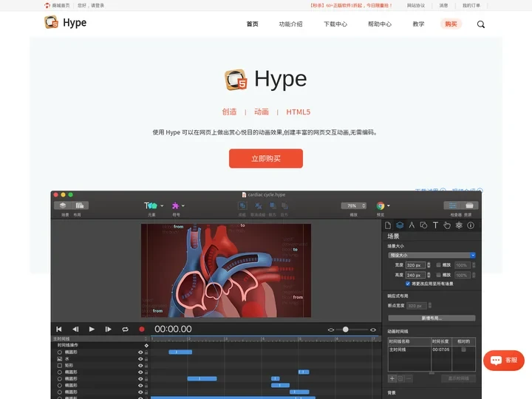532x399 pixels.
Task: Click the Group (成组) toolbar icon
Action: click(242, 205)
